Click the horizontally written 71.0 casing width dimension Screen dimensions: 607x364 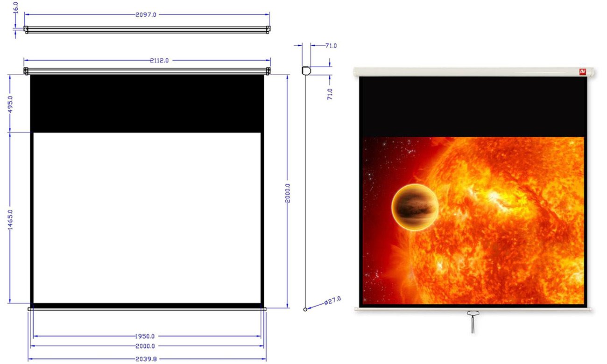pos(331,46)
